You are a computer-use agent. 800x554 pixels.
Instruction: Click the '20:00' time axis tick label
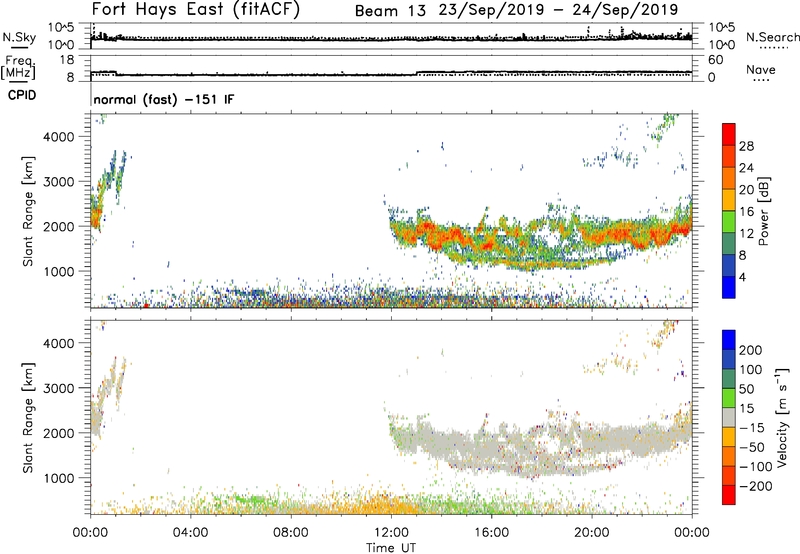(591, 533)
